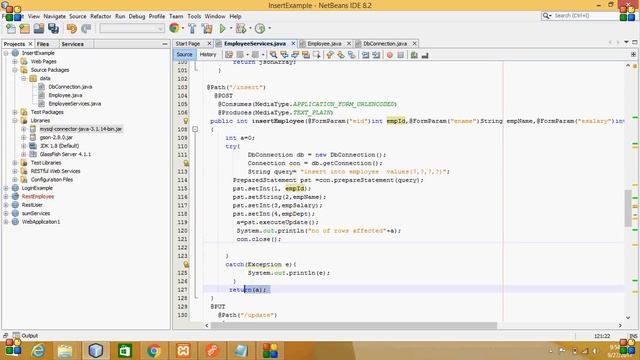This screenshot has height=360, width=640.
Task: Click the Open Project toolbar icon
Action: tap(39, 29)
